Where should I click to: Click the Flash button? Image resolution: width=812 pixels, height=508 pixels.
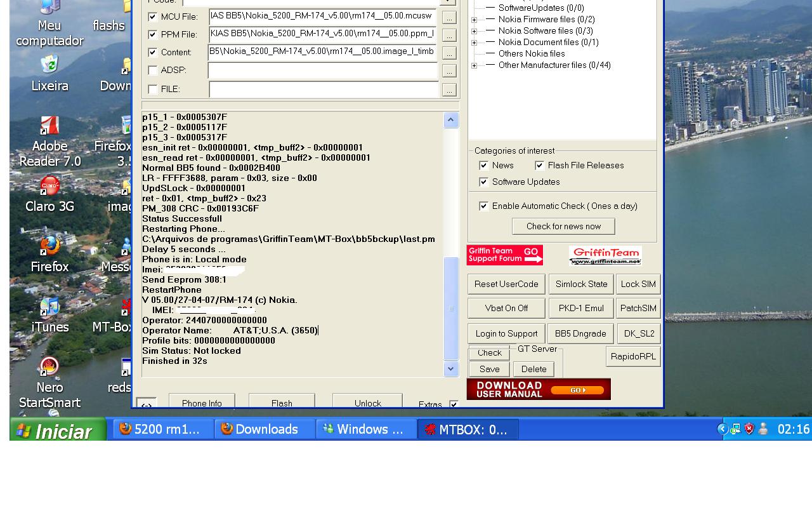coord(282,402)
